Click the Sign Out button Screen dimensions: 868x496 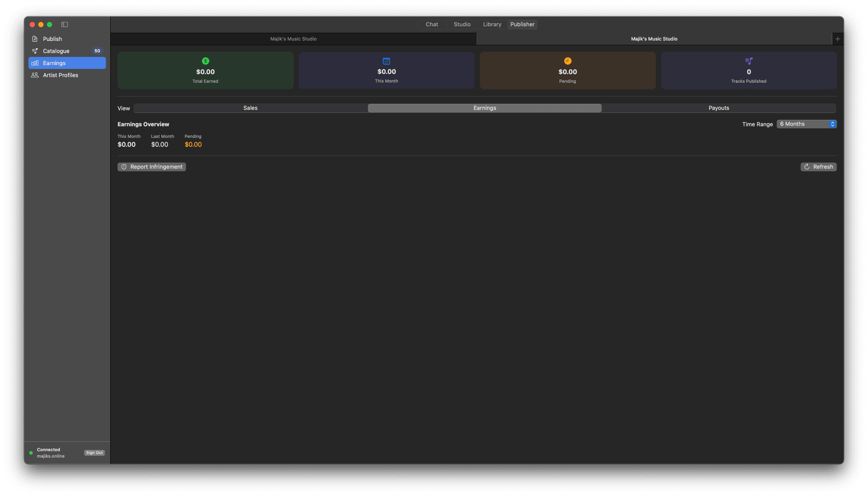pyautogui.click(x=94, y=453)
